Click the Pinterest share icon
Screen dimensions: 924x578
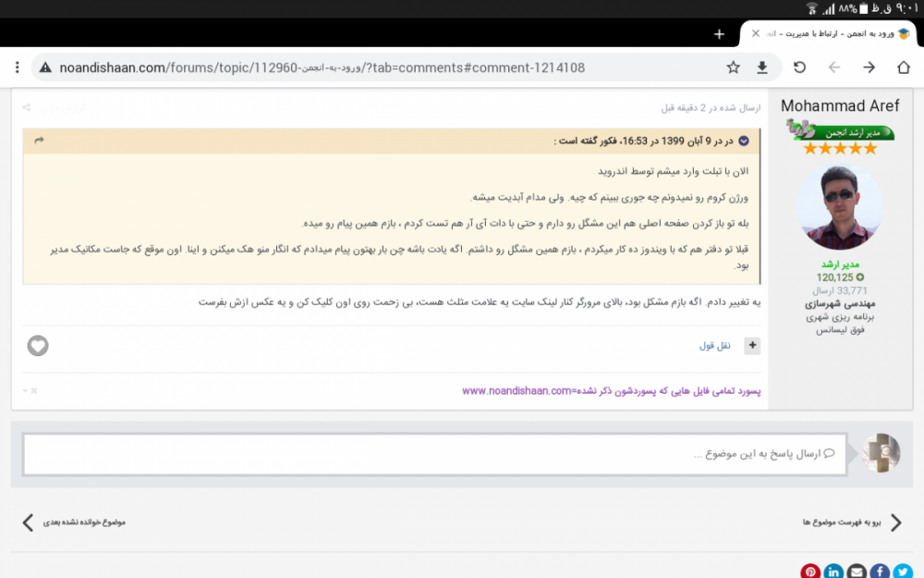tap(810, 571)
